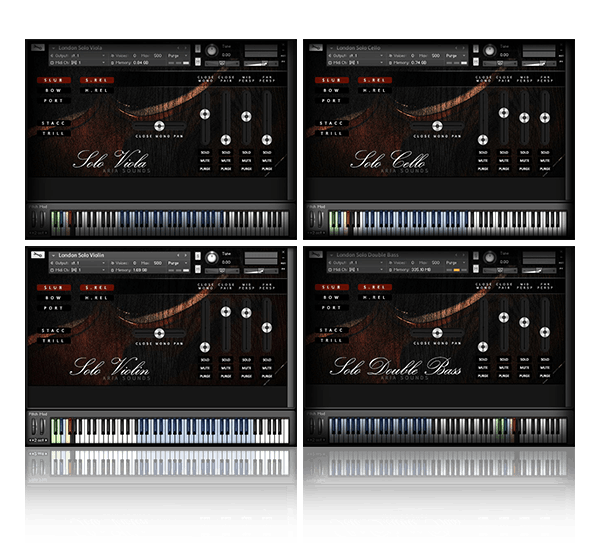Enable PORT articulation in Solo Viola
The width and height of the screenshot is (600, 543).
54,101
